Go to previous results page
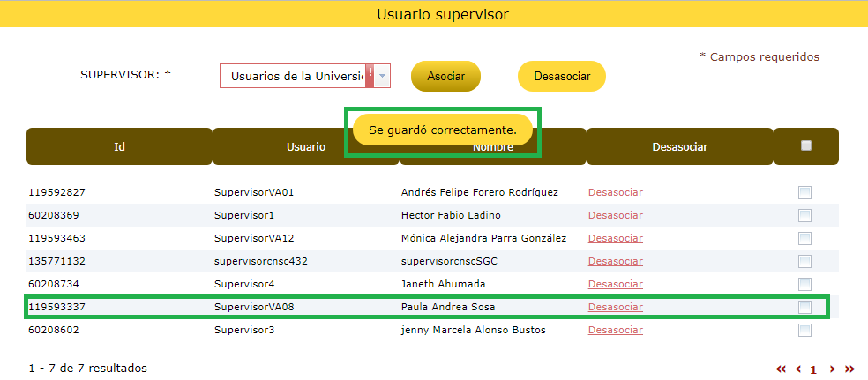The height and width of the screenshot is (380, 868). point(798,369)
